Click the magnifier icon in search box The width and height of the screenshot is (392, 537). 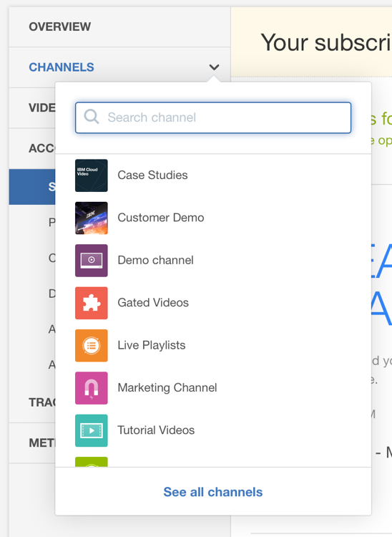click(92, 117)
